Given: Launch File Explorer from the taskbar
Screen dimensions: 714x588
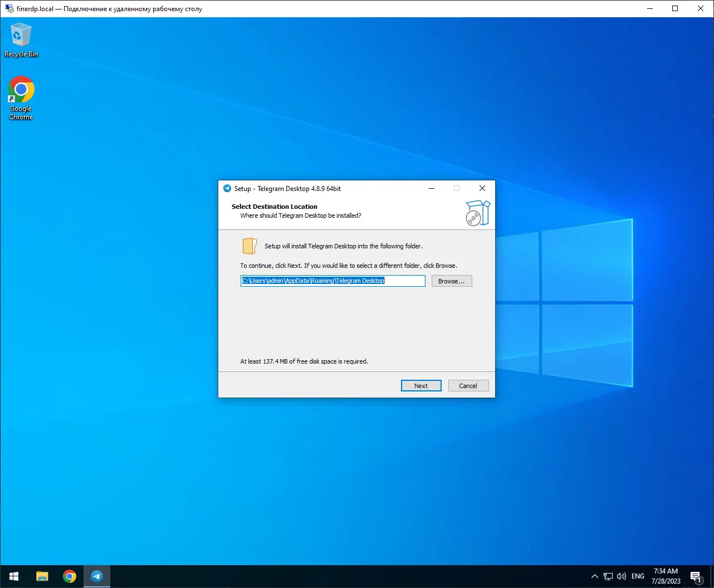Looking at the screenshot, I should pos(42,576).
